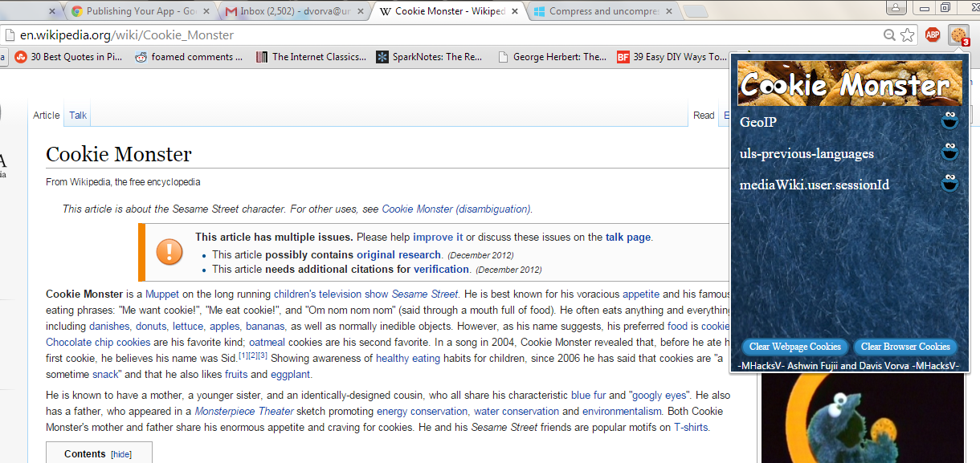Follow the bananas link

tap(265, 326)
